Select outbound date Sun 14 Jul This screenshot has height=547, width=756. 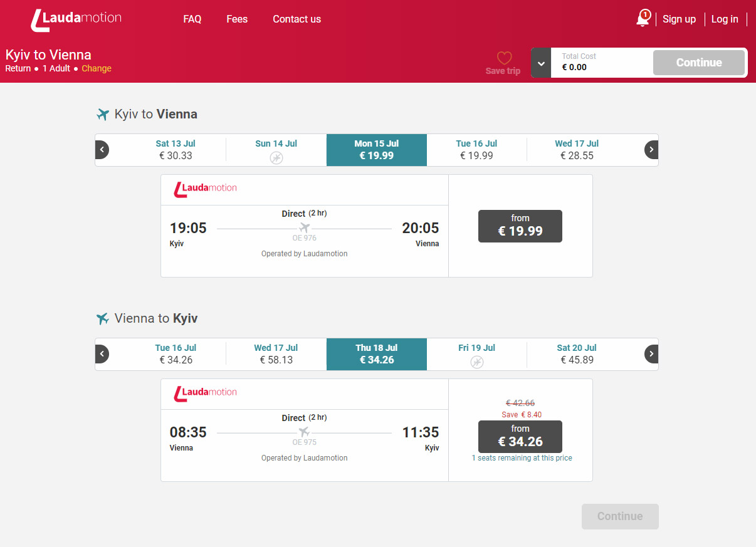[276, 150]
